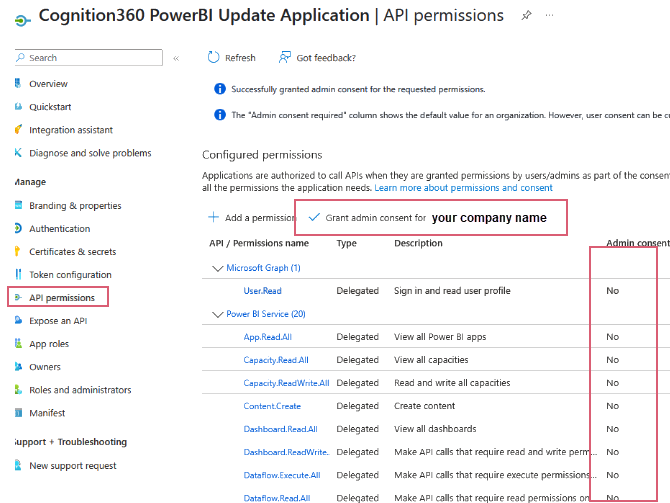Select API permissions in the sidebar
The image size is (670, 503).
click(x=62, y=298)
